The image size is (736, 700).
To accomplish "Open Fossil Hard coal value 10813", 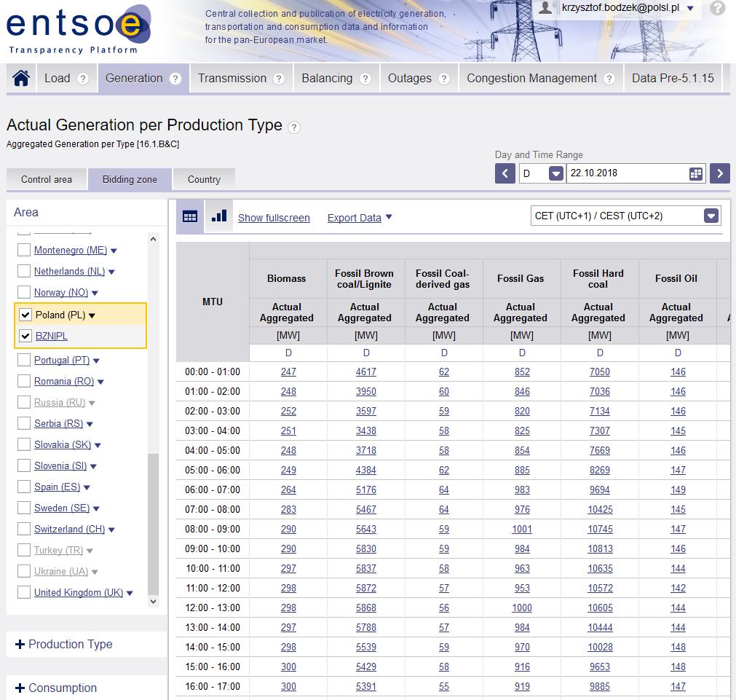I will pos(600,548).
